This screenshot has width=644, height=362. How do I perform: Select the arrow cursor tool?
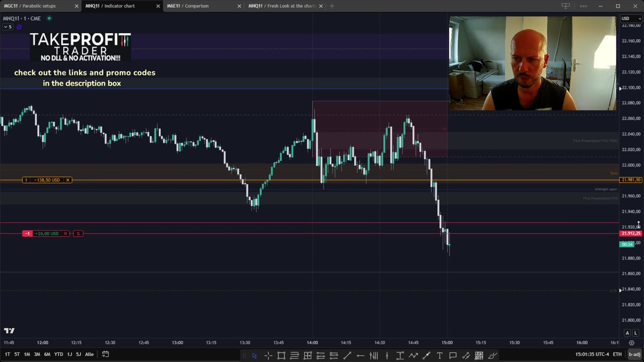(255, 355)
